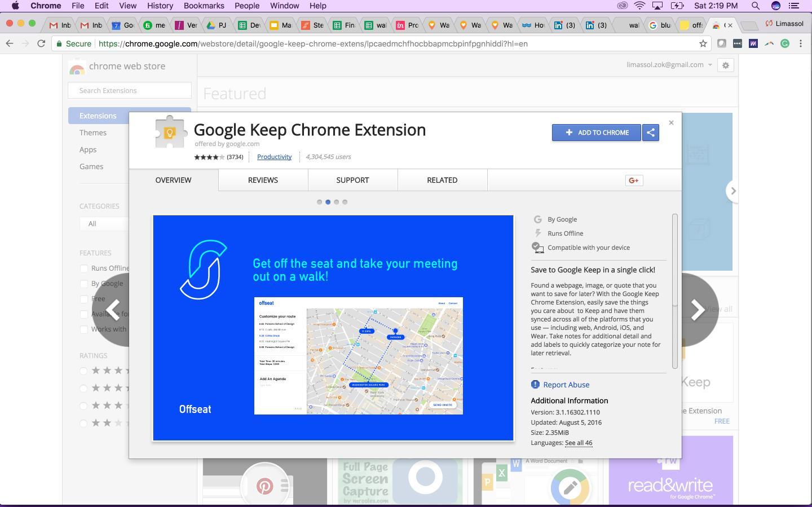Click the Offseat screenshot image

(x=333, y=328)
